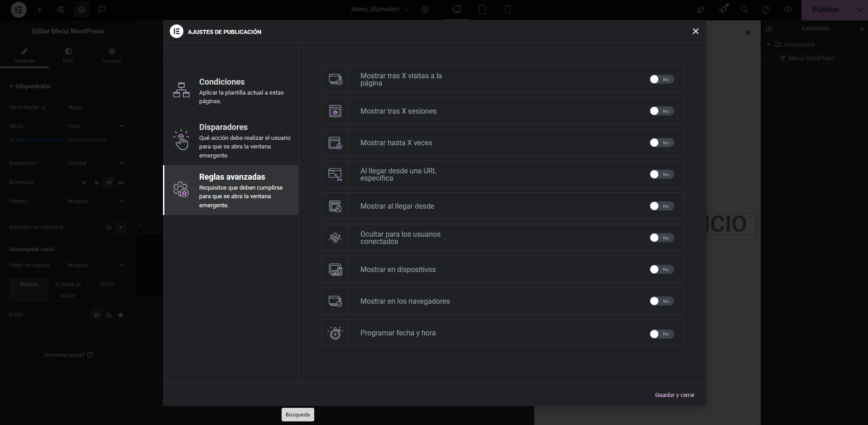Click Guardar y cerrar
The width and height of the screenshot is (868, 425).
[x=675, y=395]
